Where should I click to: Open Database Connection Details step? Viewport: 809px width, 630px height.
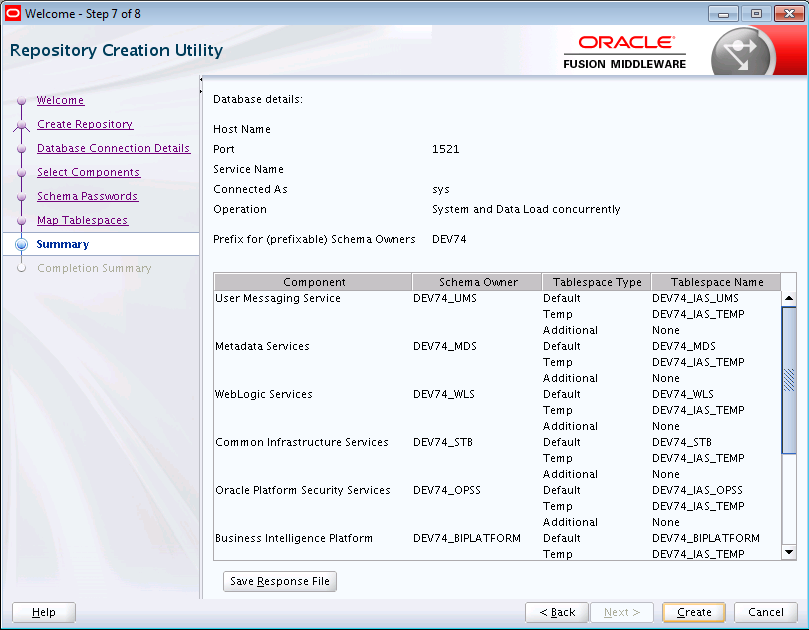coord(114,149)
